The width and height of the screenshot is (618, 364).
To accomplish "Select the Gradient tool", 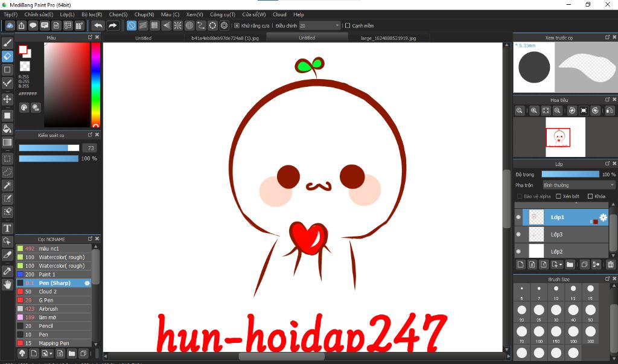I will pyautogui.click(x=7, y=142).
